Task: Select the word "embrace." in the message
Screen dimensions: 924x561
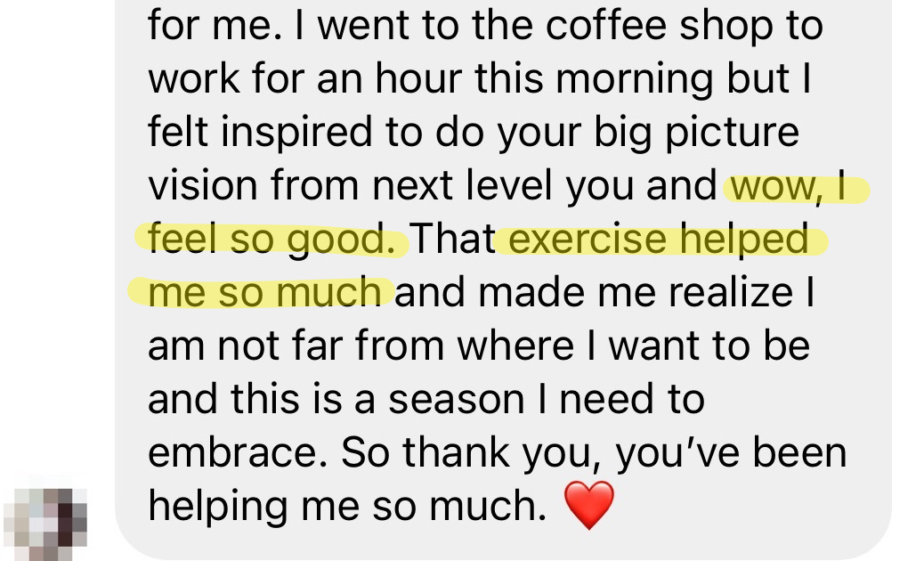Action: 238,452
